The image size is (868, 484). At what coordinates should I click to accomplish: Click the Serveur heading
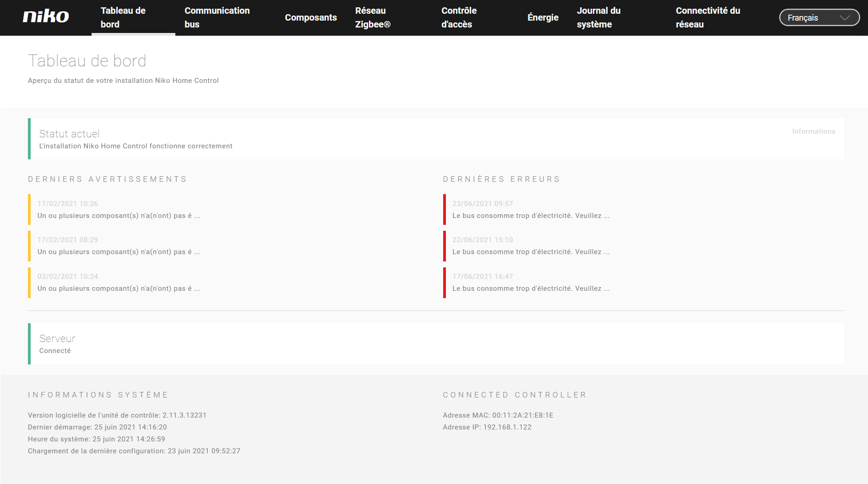pyautogui.click(x=57, y=338)
